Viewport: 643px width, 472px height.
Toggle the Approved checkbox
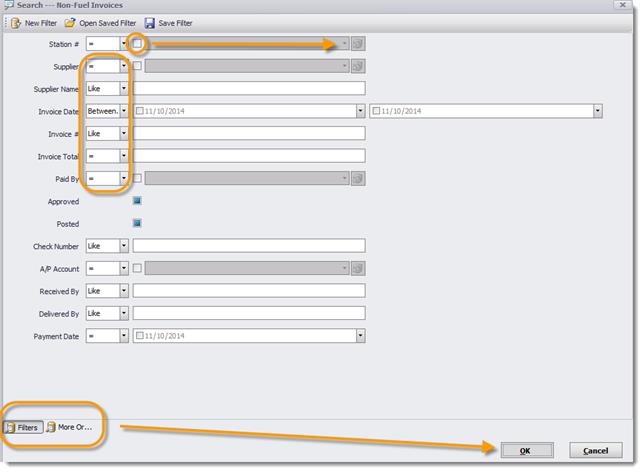tap(138, 201)
